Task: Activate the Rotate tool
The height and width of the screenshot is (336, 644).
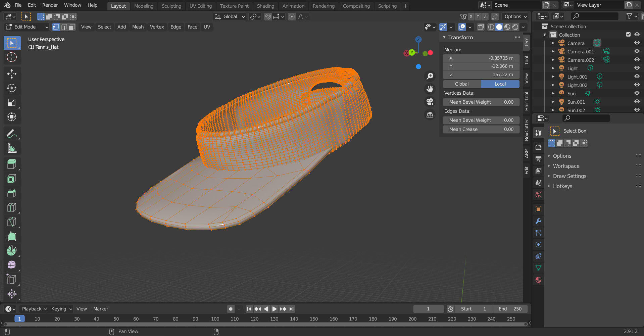Action: [x=12, y=88]
